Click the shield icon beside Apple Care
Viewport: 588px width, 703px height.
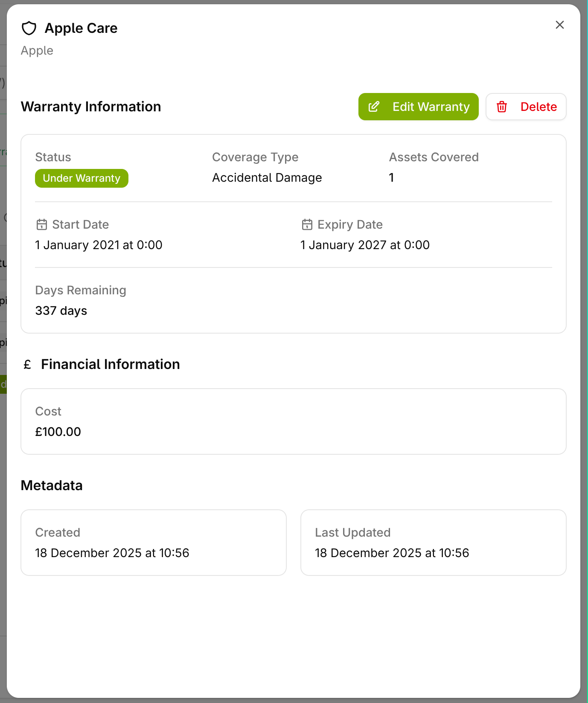pos(29,28)
